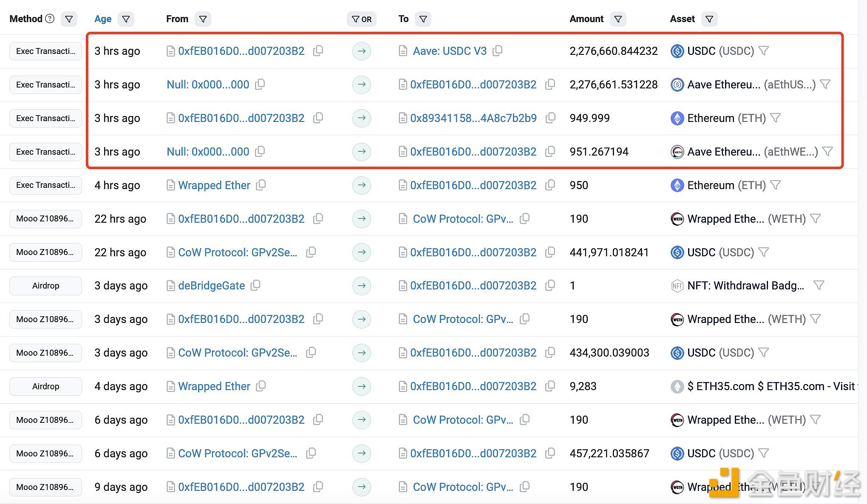Copy the 0x89341158...4A8c7b2b9 address

[550, 118]
